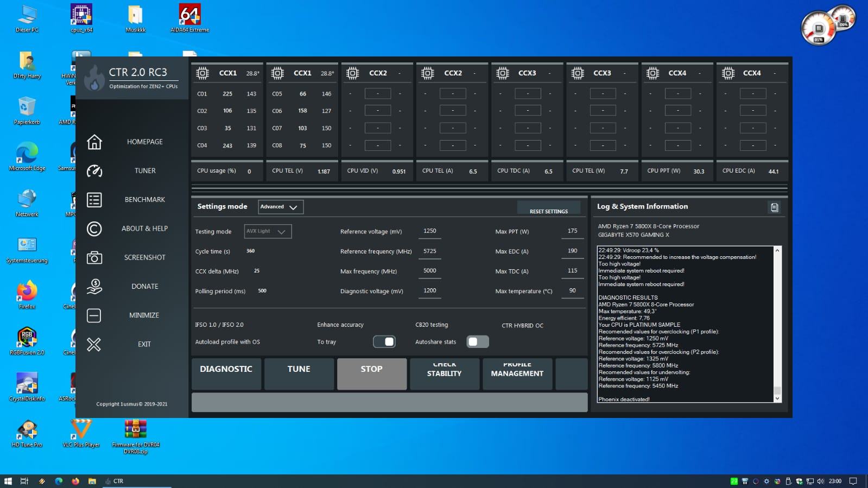Click the first CCX3 chip icon
The height and width of the screenshot is (488, 868).
point(503,73)
